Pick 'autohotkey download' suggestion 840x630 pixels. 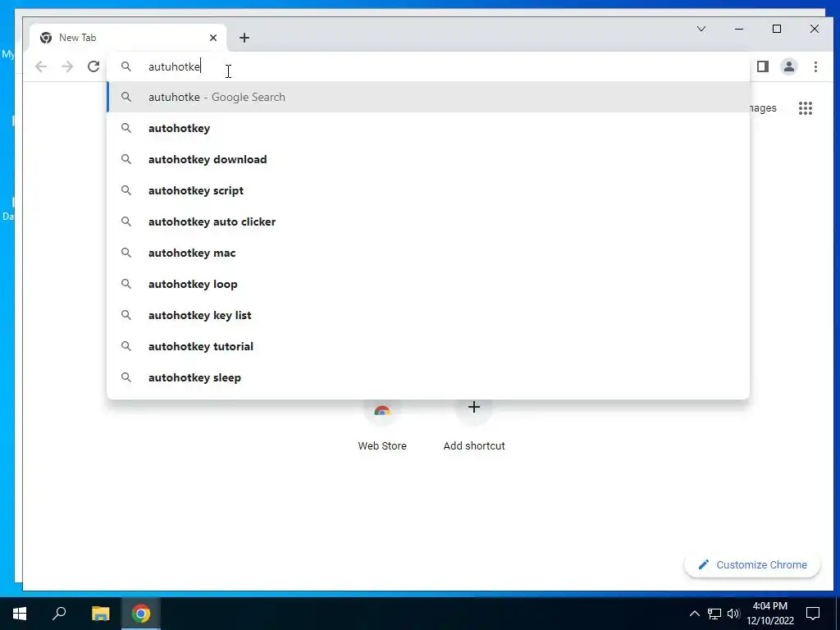click(428, 159)
